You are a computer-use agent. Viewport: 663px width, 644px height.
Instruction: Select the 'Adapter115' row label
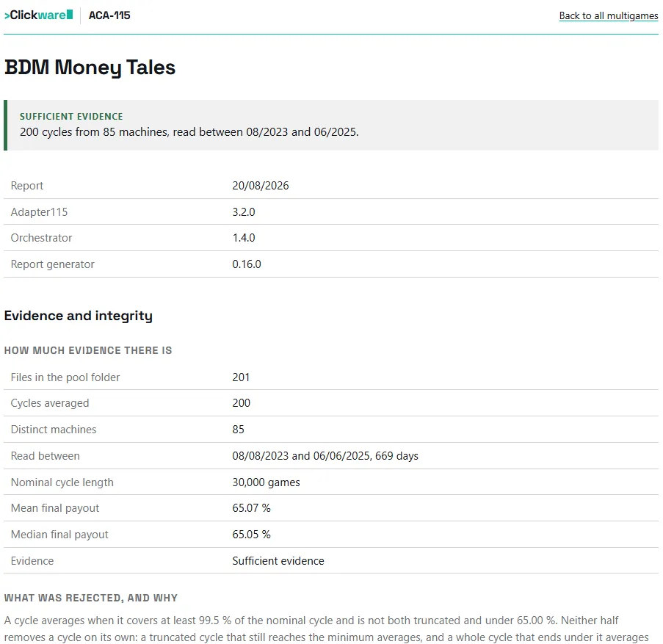[39, 211]
